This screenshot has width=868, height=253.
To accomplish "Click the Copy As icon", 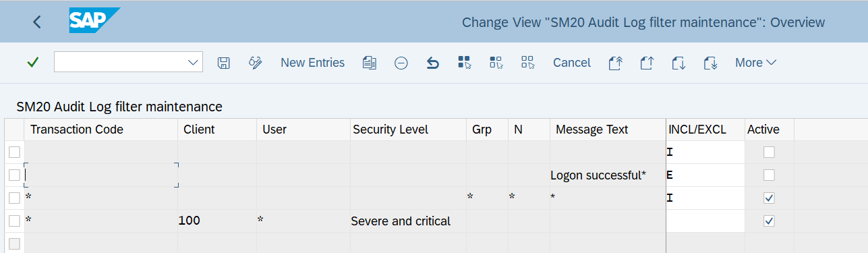I will (369, 63).
